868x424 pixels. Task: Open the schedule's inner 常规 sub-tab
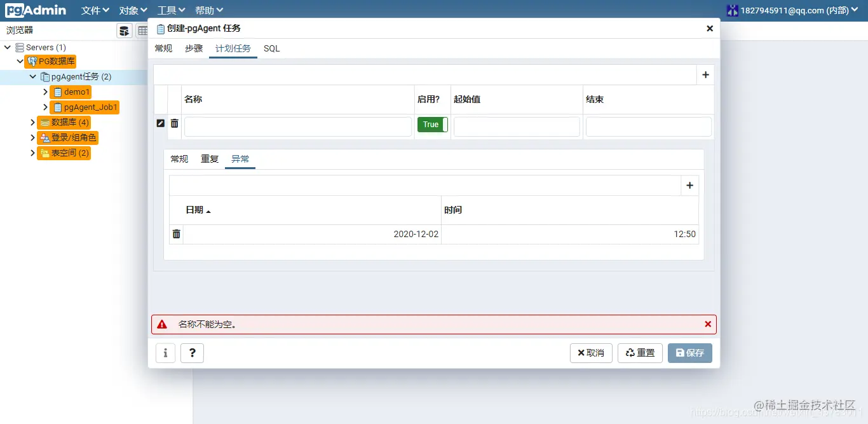click(x=179, y=159)
